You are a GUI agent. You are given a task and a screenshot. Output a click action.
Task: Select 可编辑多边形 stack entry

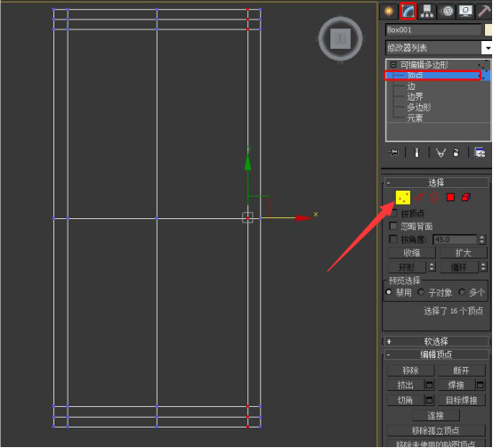(x=424, y=65)
